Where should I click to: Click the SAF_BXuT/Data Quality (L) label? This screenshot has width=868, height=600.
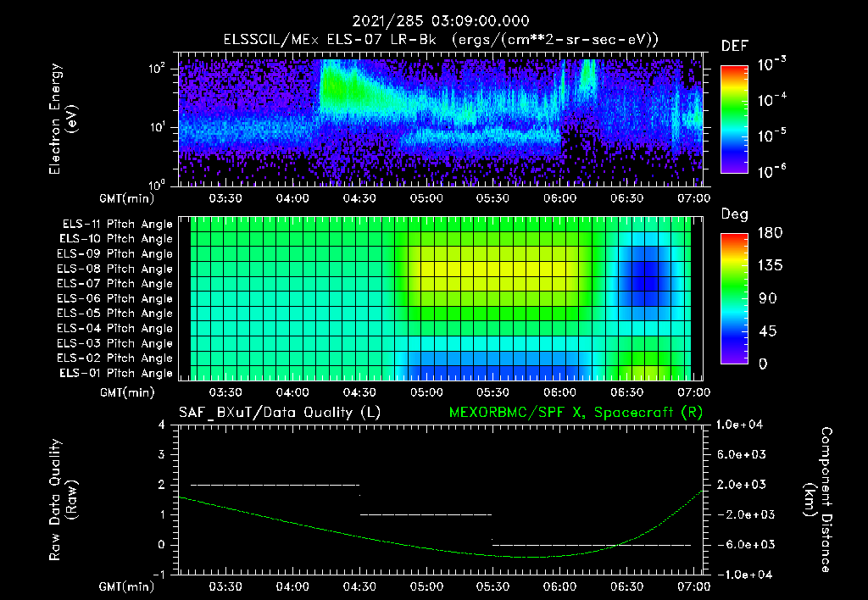point(280,413)
